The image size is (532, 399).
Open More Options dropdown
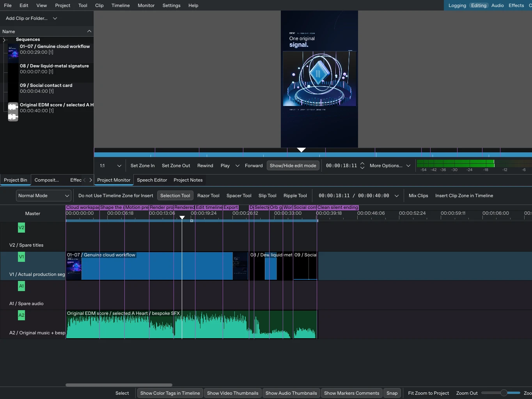pyautogui.click(x=390, y=166)
